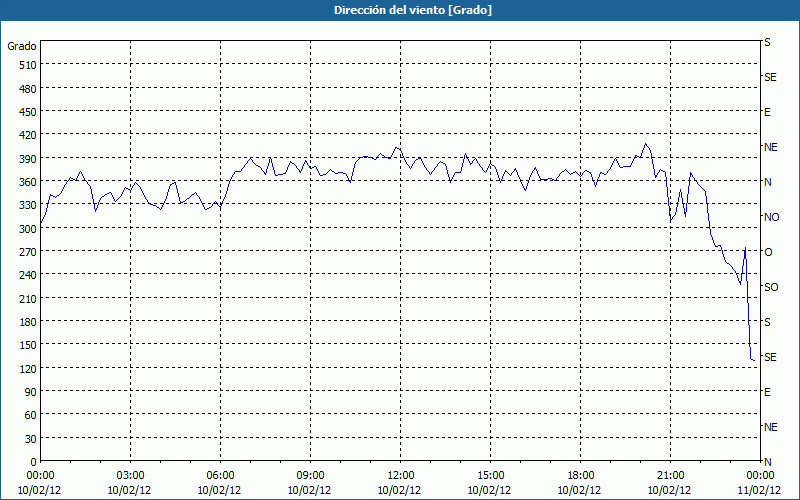Click the 0 y-axis tick label

[34, 462]
